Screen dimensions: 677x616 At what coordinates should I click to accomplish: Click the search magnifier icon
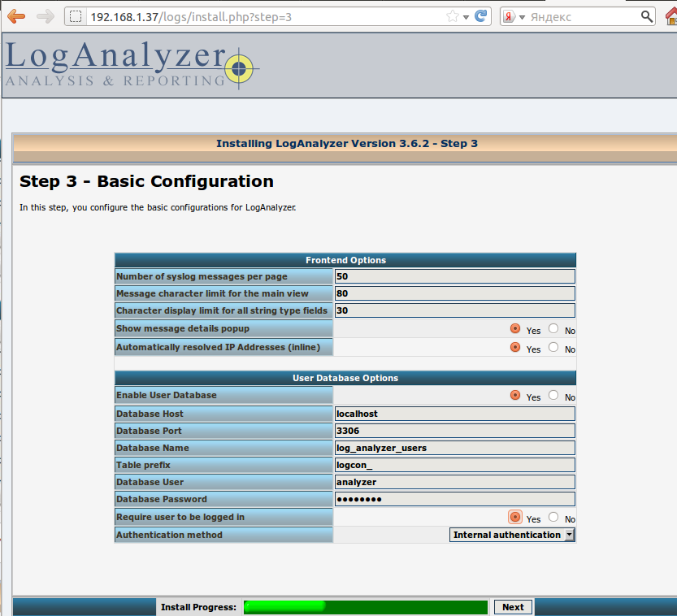tap(646, 16)
